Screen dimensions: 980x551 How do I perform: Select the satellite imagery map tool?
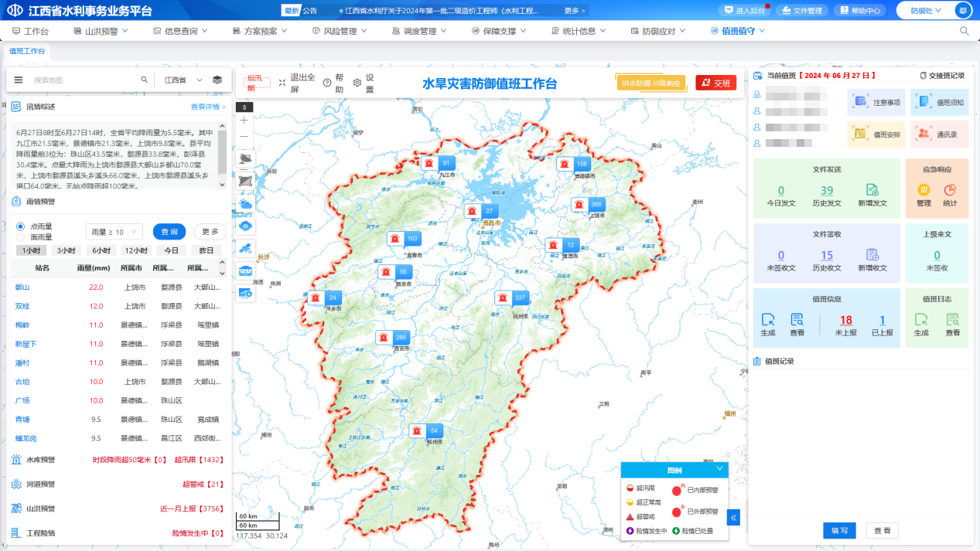[x=246, y=248]
